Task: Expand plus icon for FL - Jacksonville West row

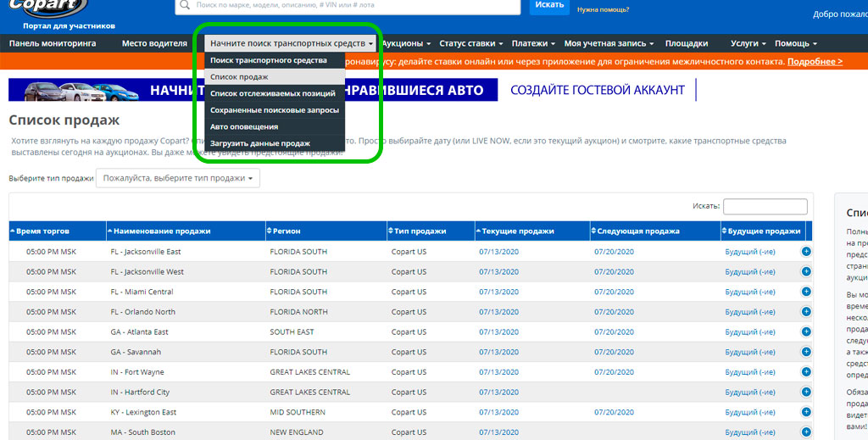Action: click(806, 272)
